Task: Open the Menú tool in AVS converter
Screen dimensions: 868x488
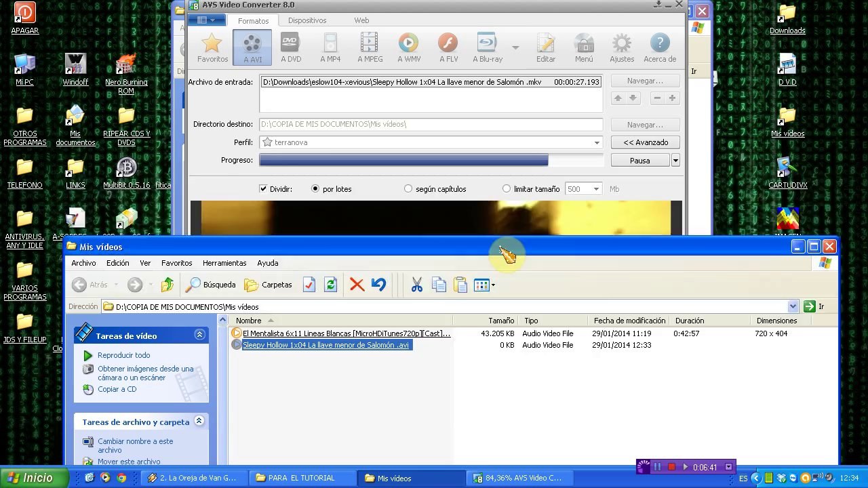Action: pyautogui.click(x=584, y=47)
